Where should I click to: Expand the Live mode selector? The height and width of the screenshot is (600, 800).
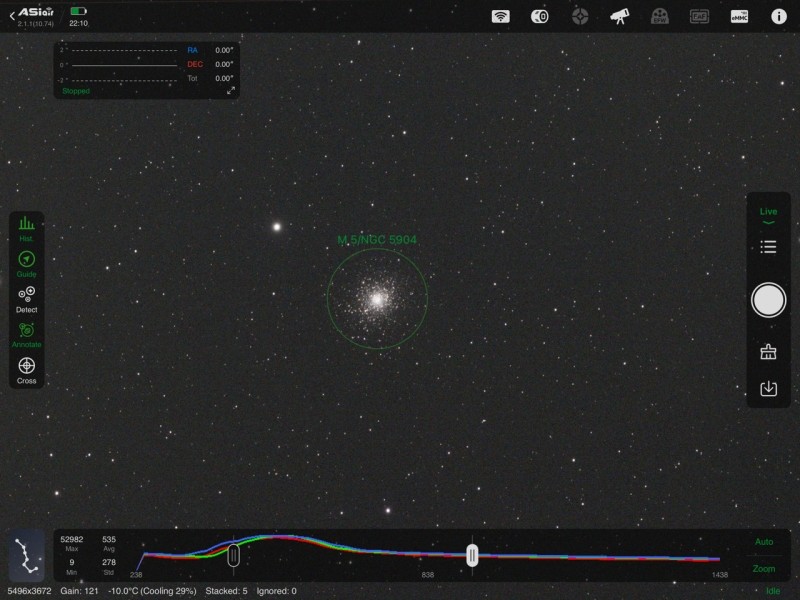(x=768, y=216)
